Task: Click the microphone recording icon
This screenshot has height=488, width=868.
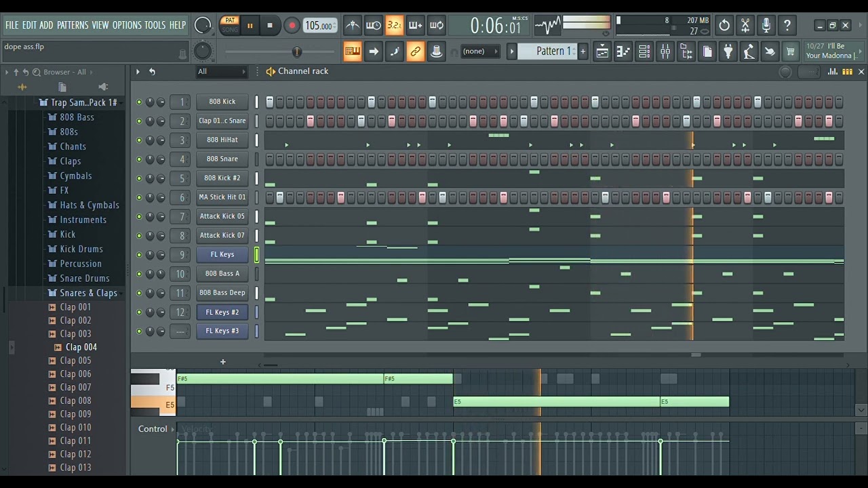Action: (x=766, y=26)
